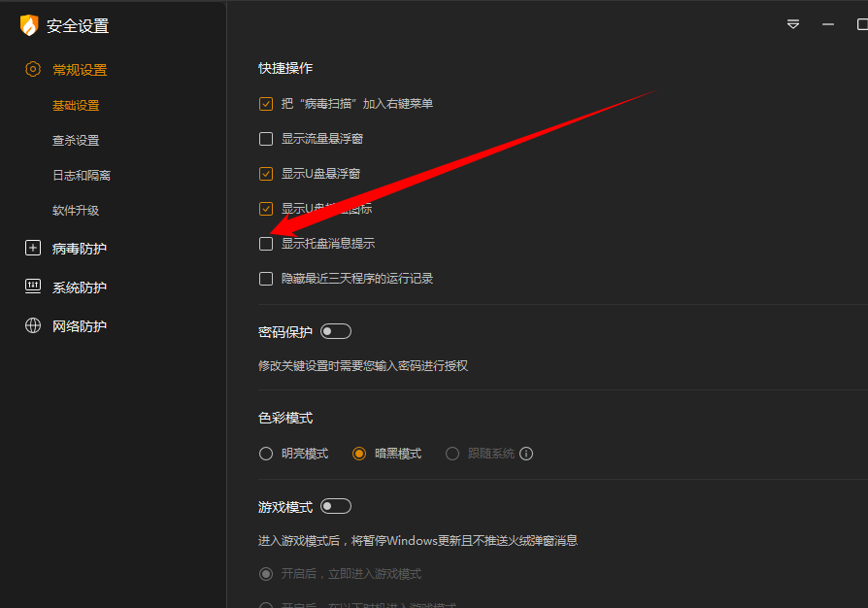Click the Huorong shield logo icon
The width and height of the screenshot is (868, 608).
click(30, 26)
